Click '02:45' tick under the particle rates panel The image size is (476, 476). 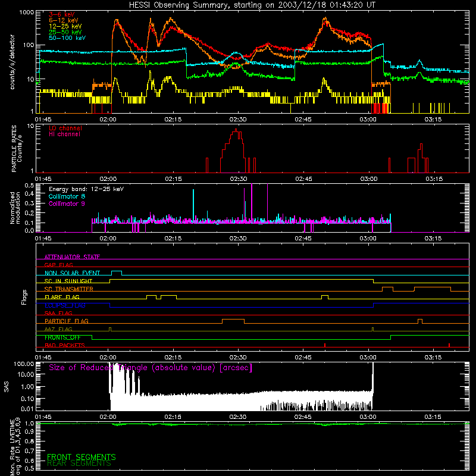pyautogui.click(x=303, y=179)
